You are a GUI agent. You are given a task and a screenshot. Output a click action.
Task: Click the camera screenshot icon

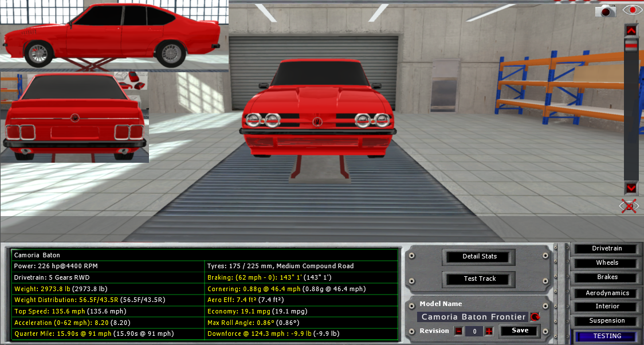point(605,10)
